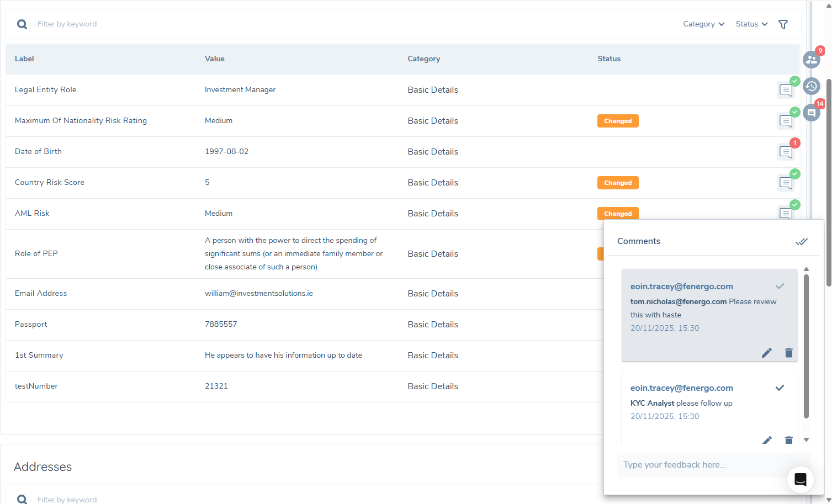The height and width of the screenshot is (504, 832).
Task: Delete the 'KYC Analyst please follow up' comment
Action: pyautogui.click(x=788, y=440)
